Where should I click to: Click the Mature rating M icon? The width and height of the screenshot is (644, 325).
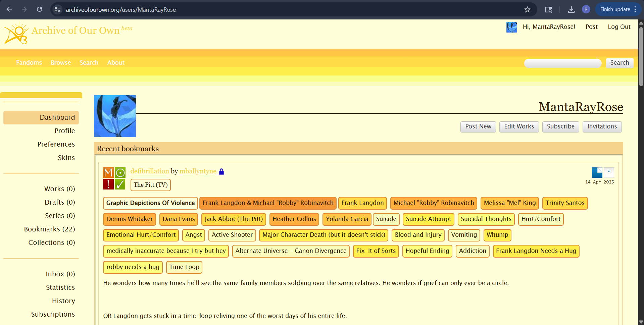108,172
